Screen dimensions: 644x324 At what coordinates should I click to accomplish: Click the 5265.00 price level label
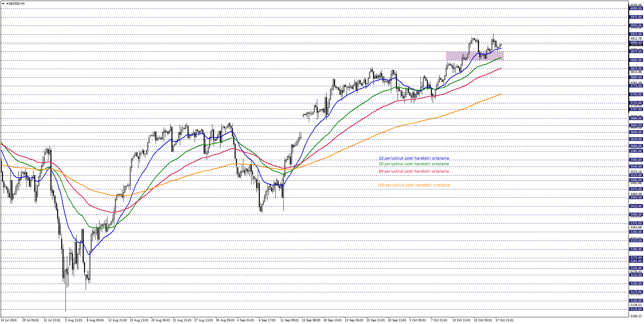pyautogui.click(x=636, y=261)
